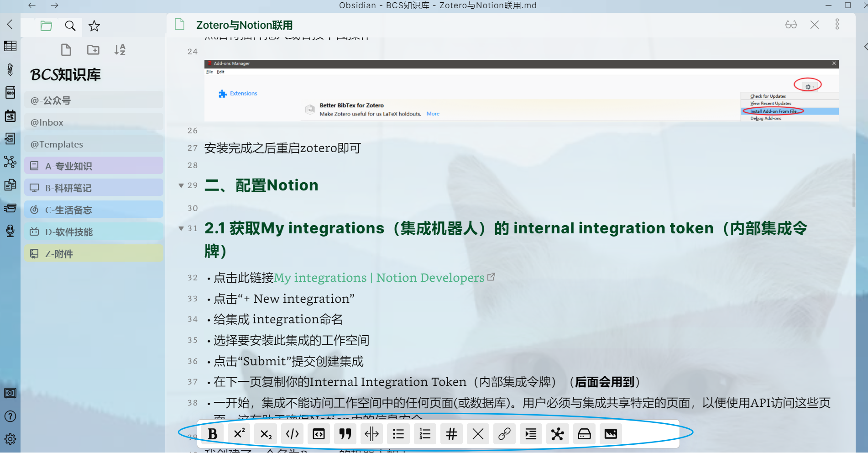Navigate forward with the right arrow
This screenshot has width=868, height=453.
(x=54, y=5)
